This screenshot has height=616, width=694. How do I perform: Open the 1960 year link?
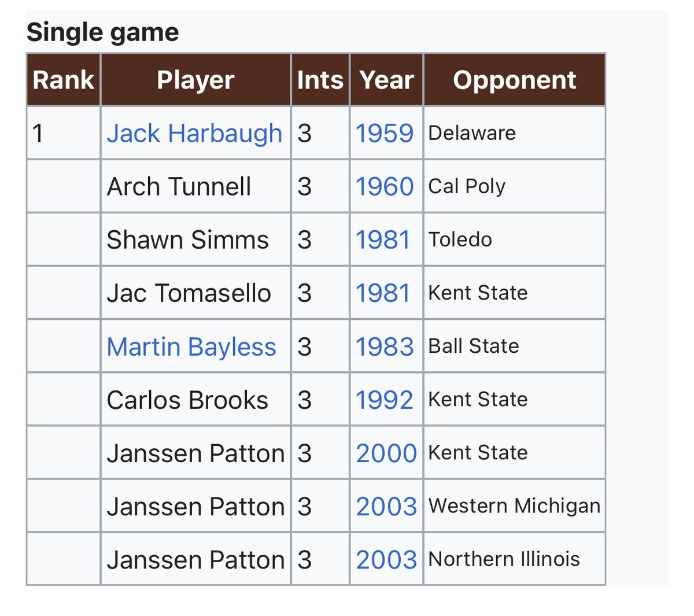tap(385, 187)
